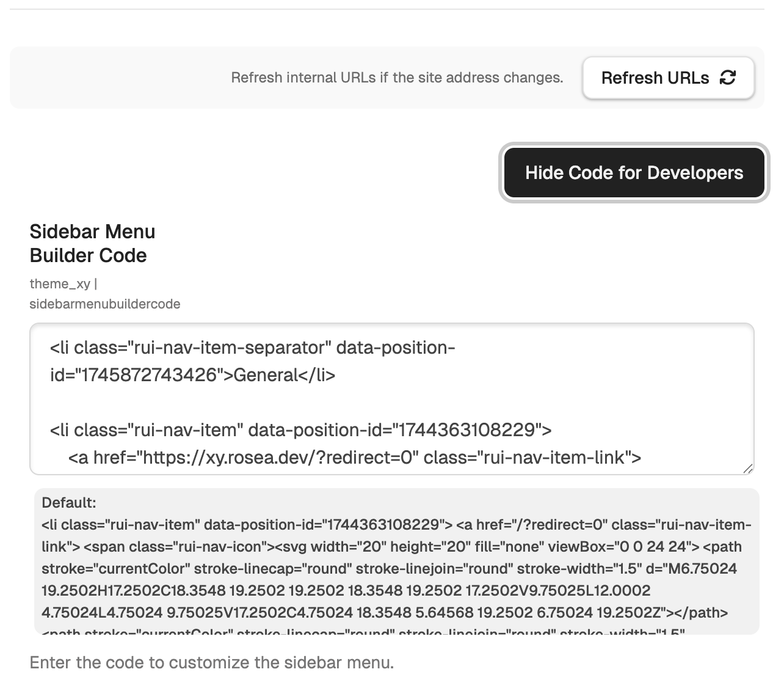Viewport: 784px width, 694px height.
Task: Click the circular arrows refresh icon
Action: click(x=728, y=78)
